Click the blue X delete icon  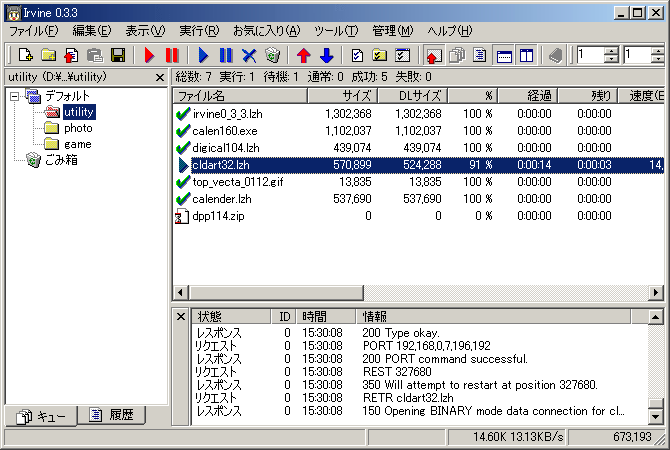(249, 55)
